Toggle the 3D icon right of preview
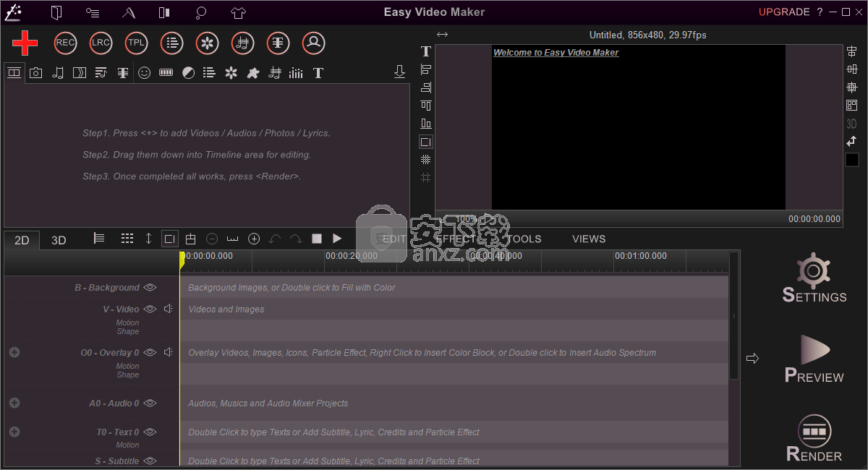The width and height of the screenshot is (868, 470). pyautogui.click(x=852, y=124)
